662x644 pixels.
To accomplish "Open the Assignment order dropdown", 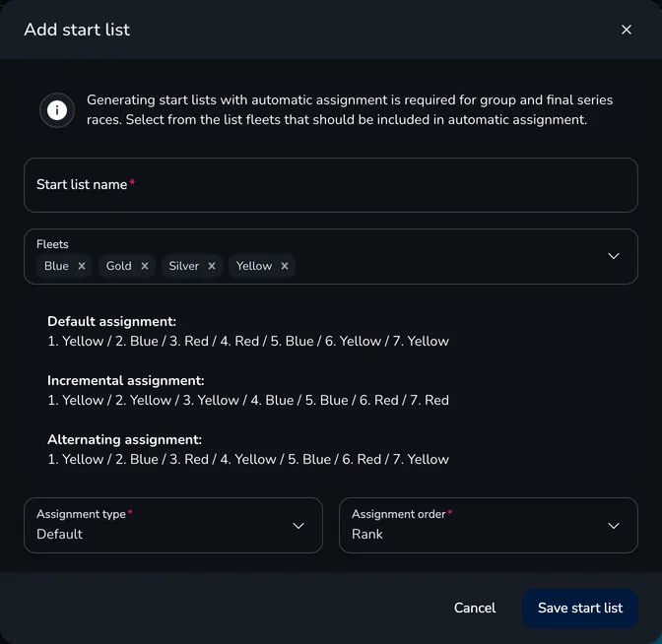I will pyautogui.click(x=488, y=526).
